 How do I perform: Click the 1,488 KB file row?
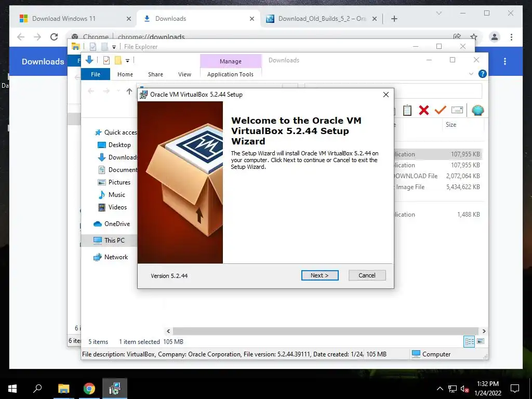[x=438, y=215]
